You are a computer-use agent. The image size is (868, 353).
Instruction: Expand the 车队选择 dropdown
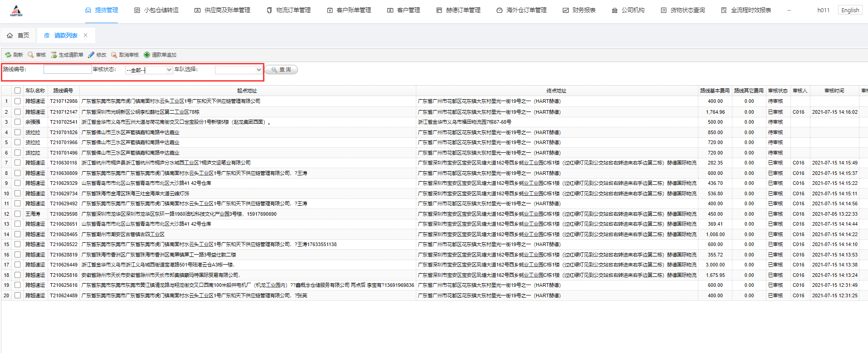coord(239,70)
